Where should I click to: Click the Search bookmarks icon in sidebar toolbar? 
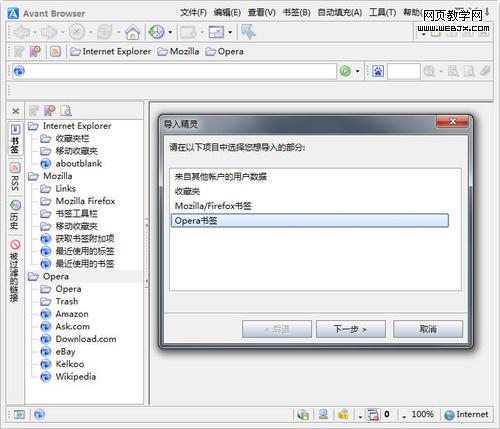point(66,111)
